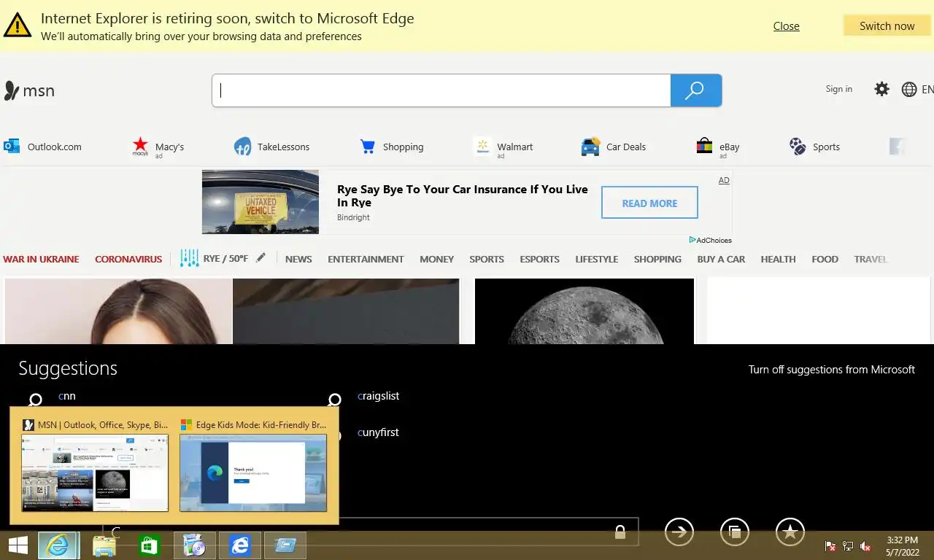The height and width of the screenshot is (560, 934).
Task: Open Favorites star button in IE bar
Action: point(790,532)
